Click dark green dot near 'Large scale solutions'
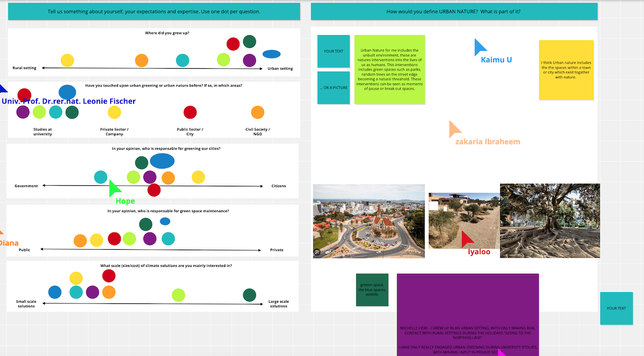This screenshot has height=356, width=644. (250, 295)
